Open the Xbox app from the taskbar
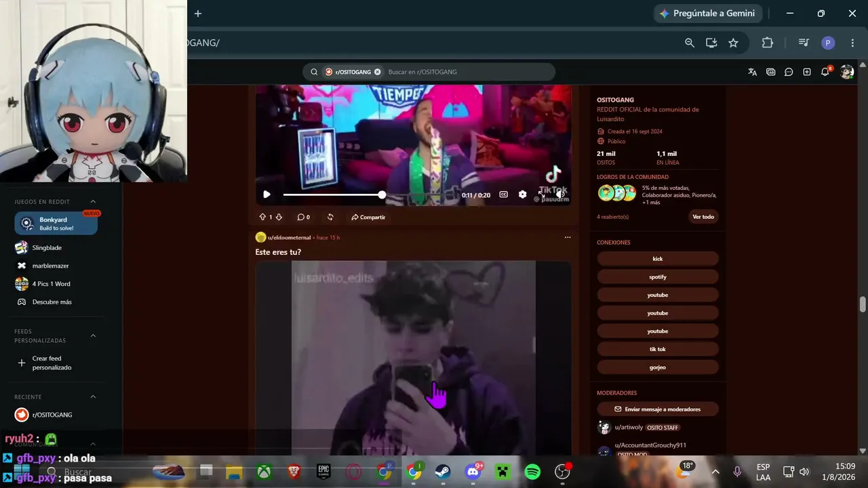The height and width of the screenshot is (488, 868). pos(264,472)
